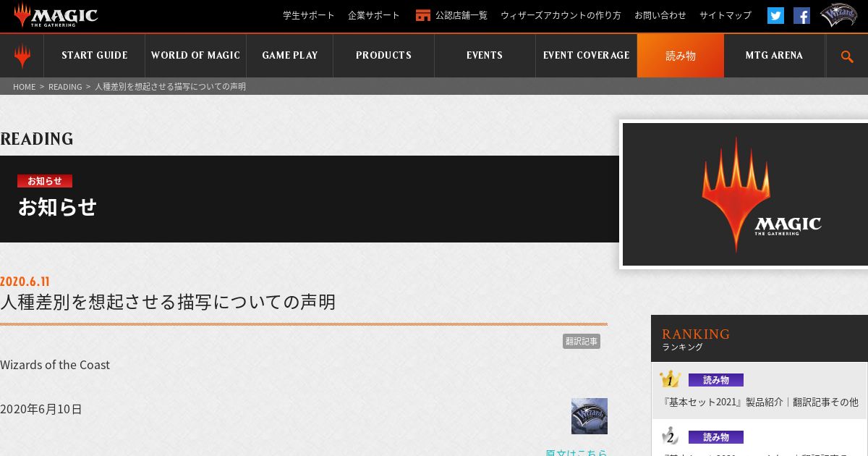Click the date 2020.6.11
The image size is (868, 456).
[25, 282]
